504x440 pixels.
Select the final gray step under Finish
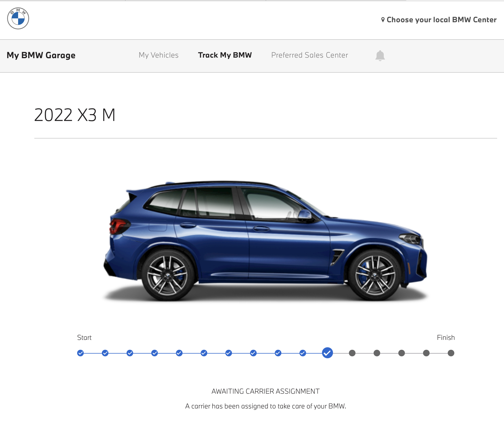point(451,353)
